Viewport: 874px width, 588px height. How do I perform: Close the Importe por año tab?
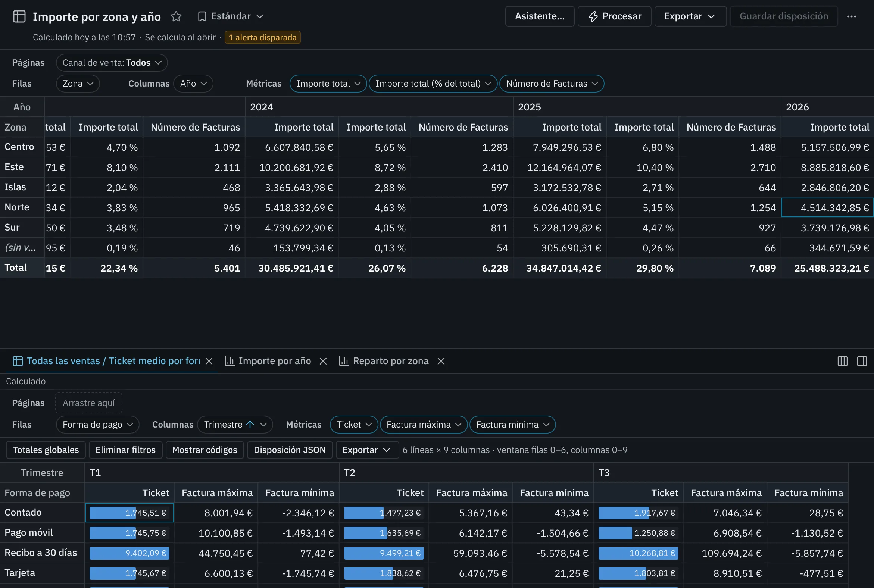pos(323,361)
